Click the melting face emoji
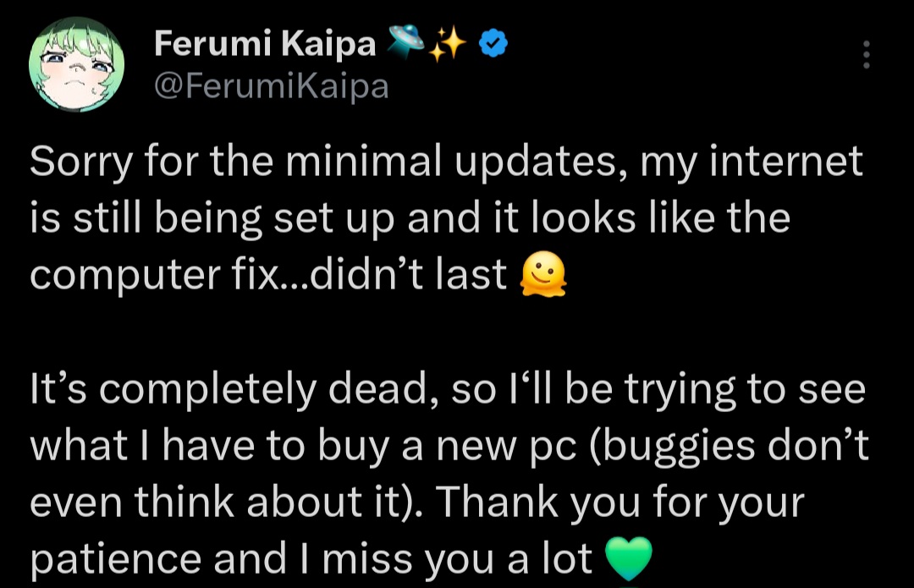 (x=542, y=274)
